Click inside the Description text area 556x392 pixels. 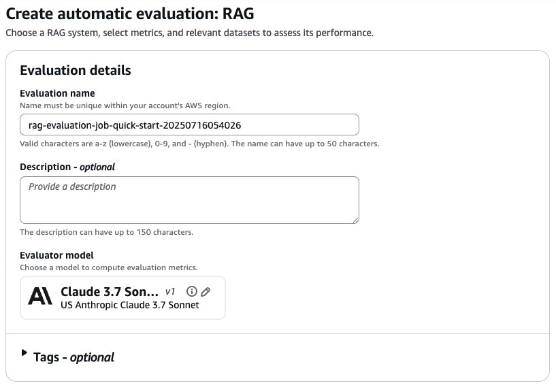click(189, 199)
